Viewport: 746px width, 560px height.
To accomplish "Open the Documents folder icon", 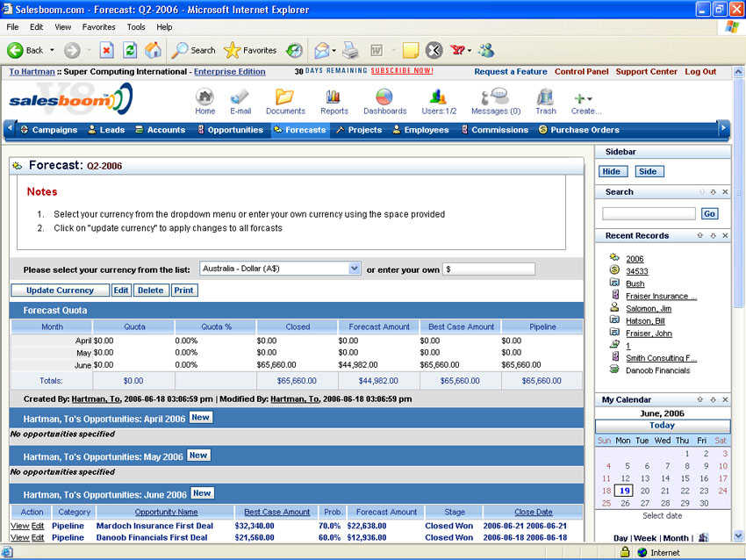I will coord(284,98).
